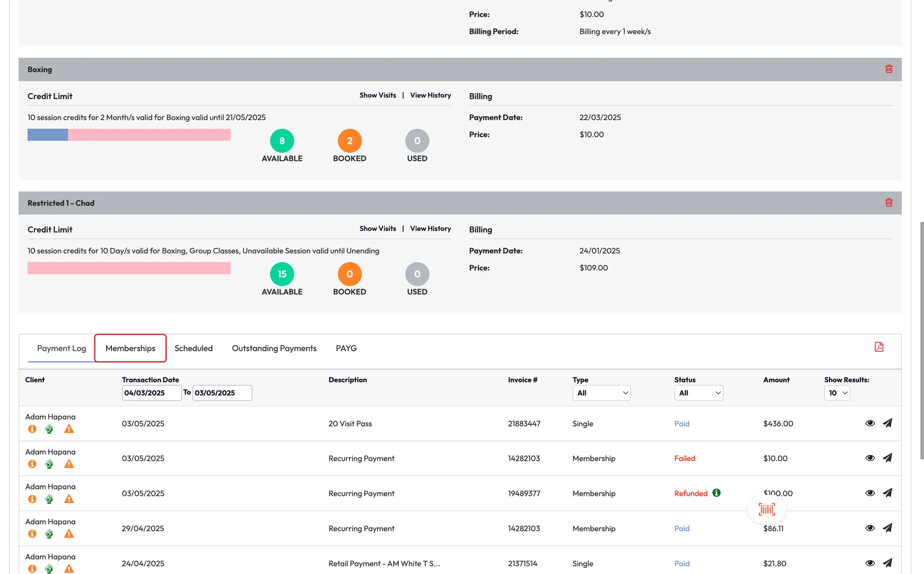Click the floating barcode scanner icon
Image resolution: width=924 pixels, height=574 pixels.
click(x=767, y=509)
